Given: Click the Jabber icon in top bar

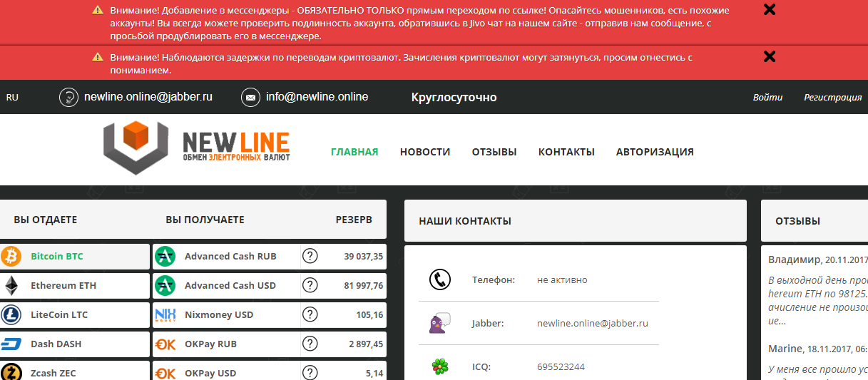Looking at the screenshot, I should (68, 97).
